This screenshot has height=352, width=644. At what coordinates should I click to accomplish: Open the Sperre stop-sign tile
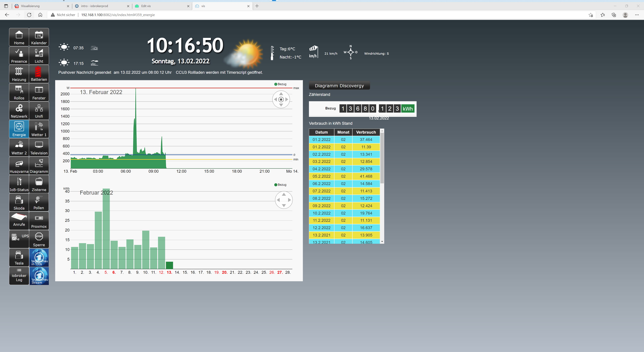coord(39,239)
